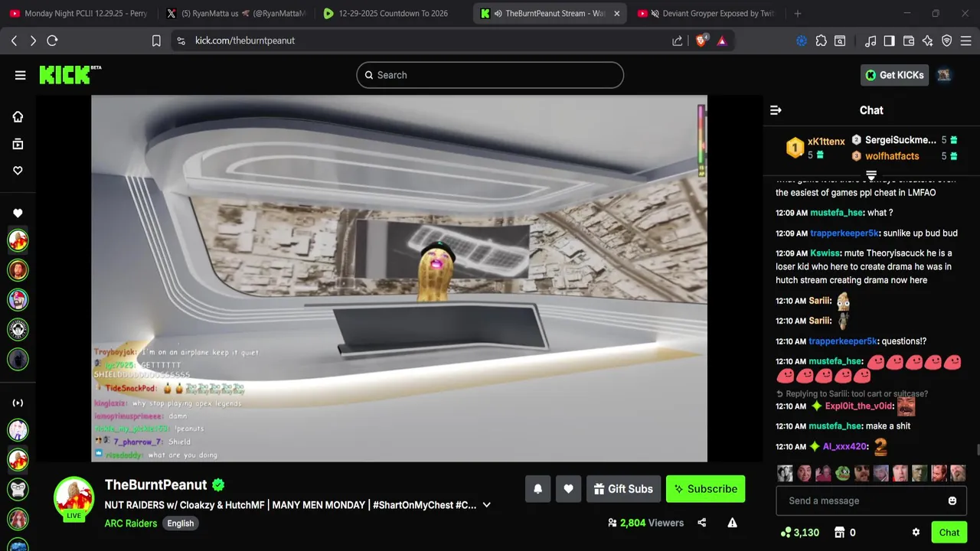Send message with Chat button

949,533
